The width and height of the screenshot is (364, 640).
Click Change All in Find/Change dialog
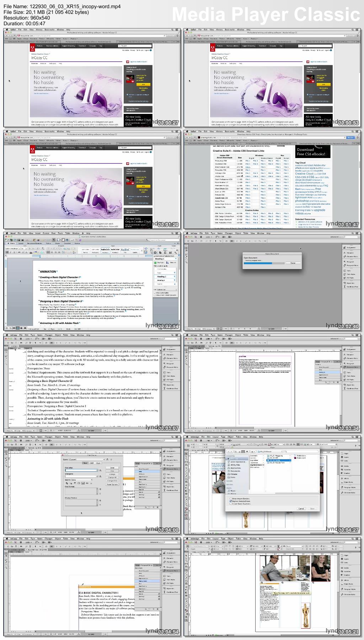pyautogui.click(x=112, y=477)
